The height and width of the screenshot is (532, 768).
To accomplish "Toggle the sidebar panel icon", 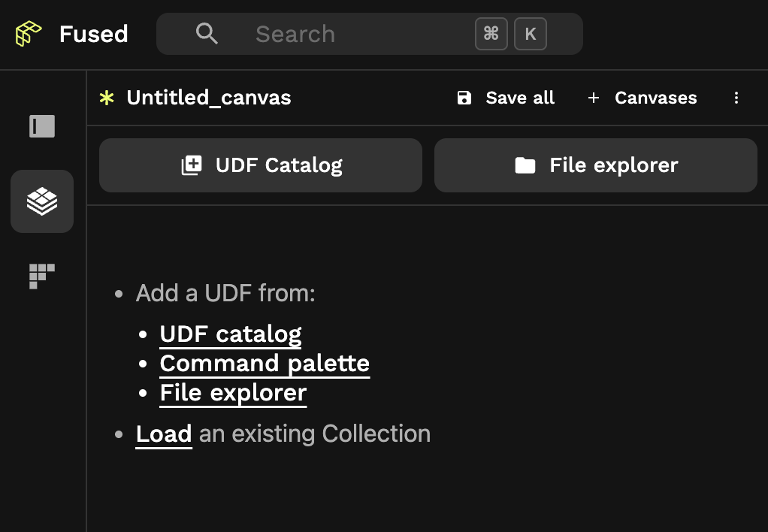I will click(x=42, y=126).
